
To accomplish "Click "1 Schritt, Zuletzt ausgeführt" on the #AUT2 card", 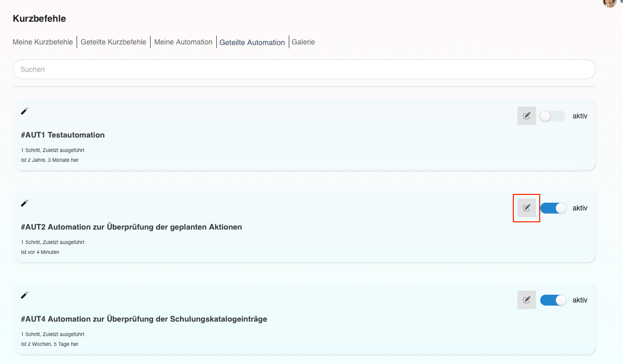I will (52, 242).
